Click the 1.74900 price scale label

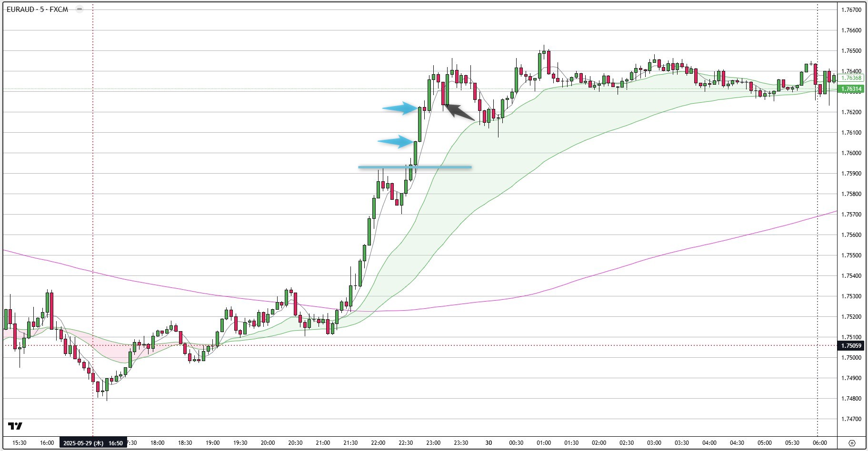click(x=851, y=378)
